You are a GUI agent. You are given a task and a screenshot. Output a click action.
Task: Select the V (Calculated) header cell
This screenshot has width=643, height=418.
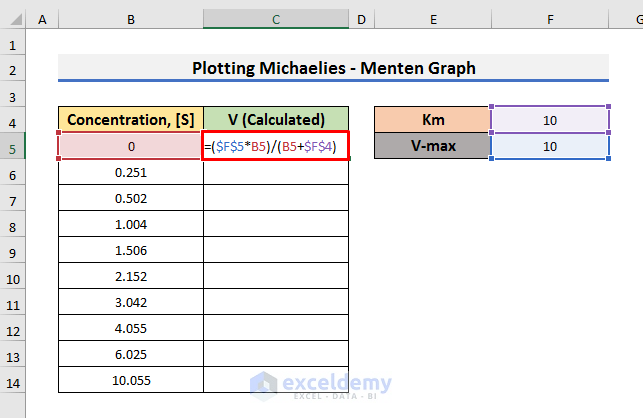click(x=276, y=120)
